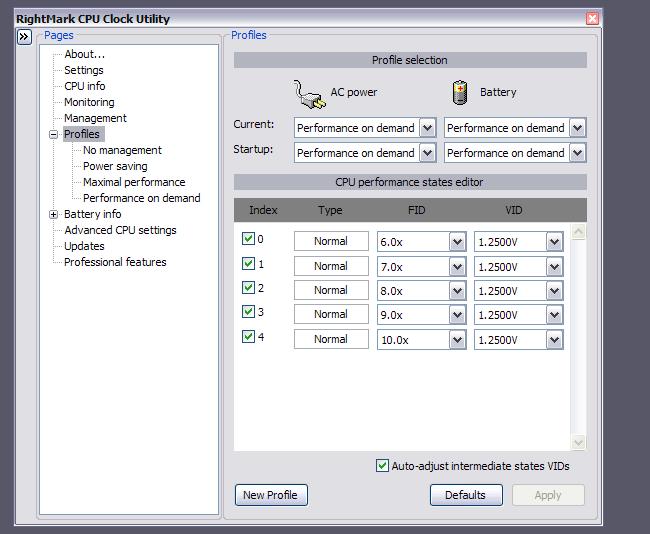650x534 pixels.
Task: Toggle Auto-adjust intermediate states VIDs
Action: point(382,466)
